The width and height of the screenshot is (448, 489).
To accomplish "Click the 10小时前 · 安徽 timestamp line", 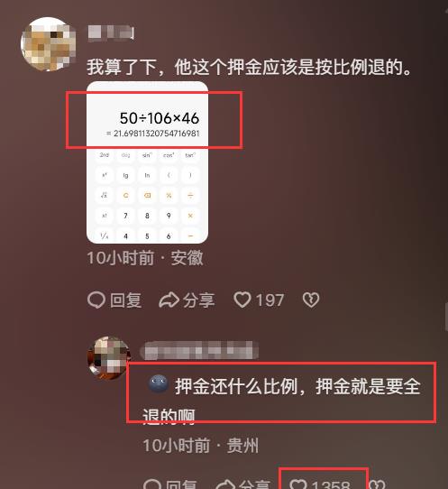I will click(145, 258).
